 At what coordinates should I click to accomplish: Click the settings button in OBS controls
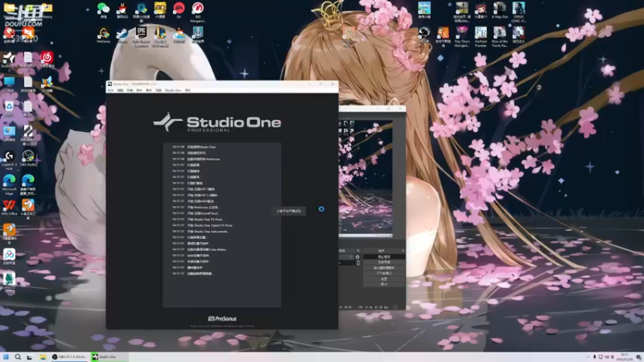tap(384, 278)
